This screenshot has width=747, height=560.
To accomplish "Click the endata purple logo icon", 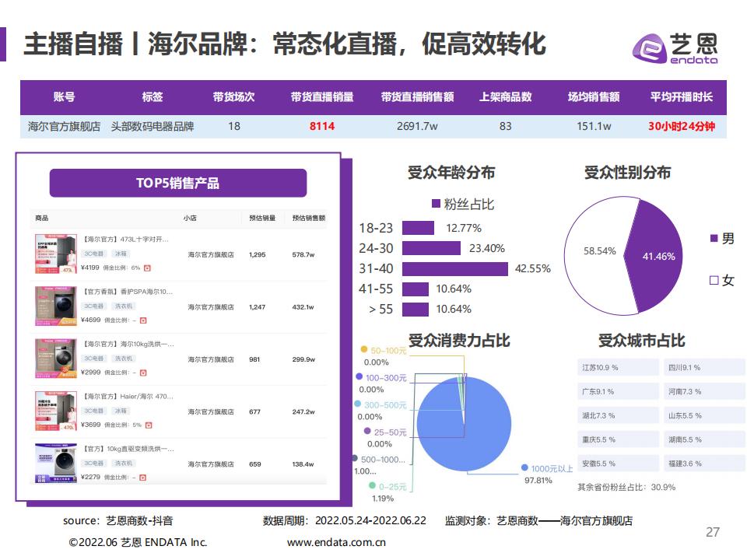I will tap(649, 48).
